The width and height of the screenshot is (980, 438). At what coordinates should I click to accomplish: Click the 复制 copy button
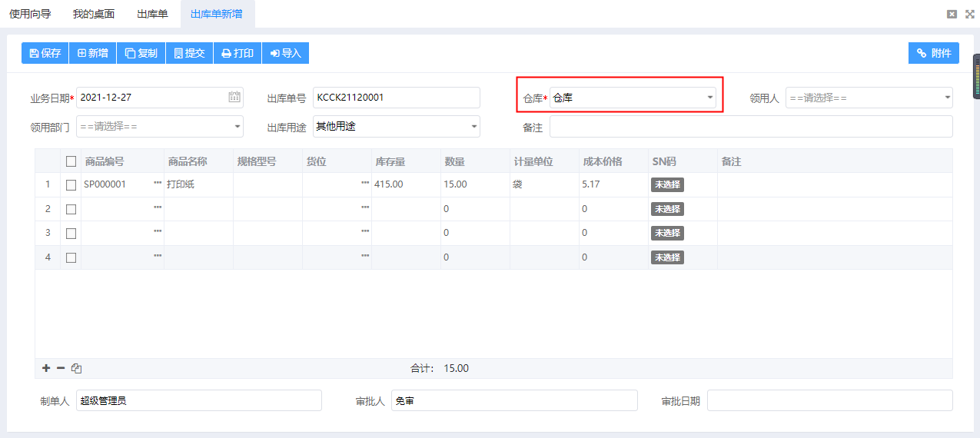141,53
